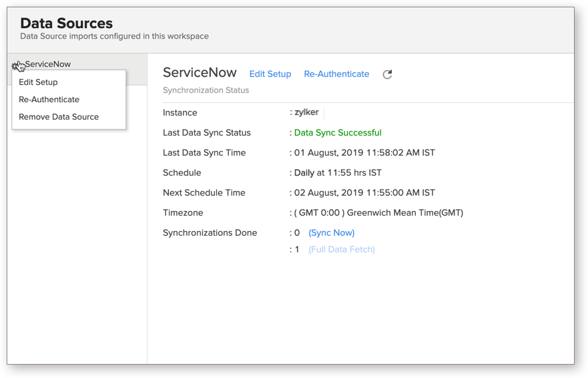Click the Sync Now link

click(x=332, y=232)
